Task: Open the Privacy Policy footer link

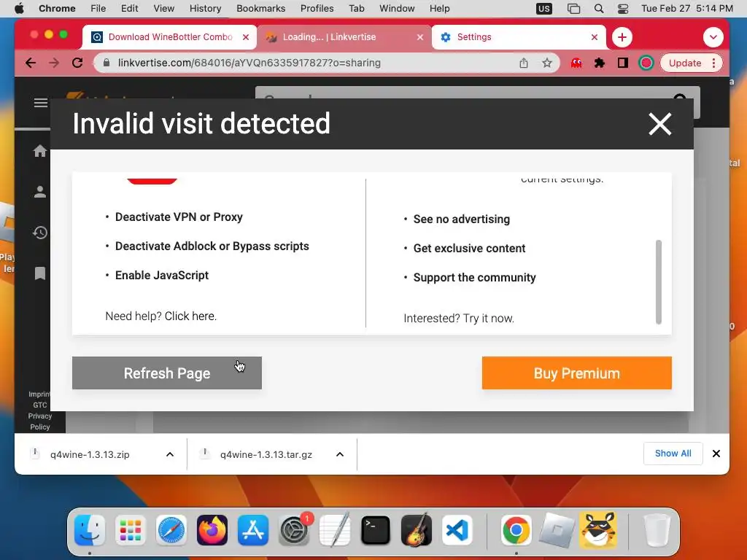Action: pyautogui.click(x=40, y=421)
